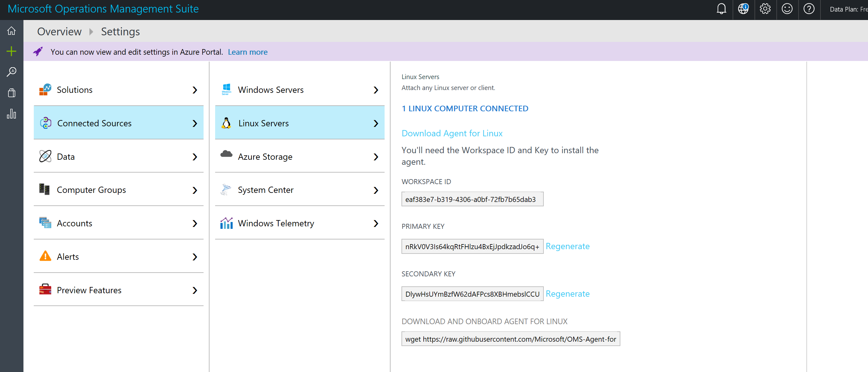Select the Azure Storage source
Viewport: 868px width, 372px height.
[300, 156]
